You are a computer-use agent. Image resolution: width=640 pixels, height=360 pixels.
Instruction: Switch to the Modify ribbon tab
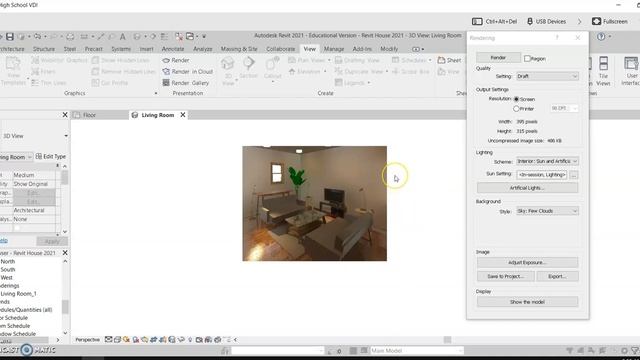click(389, 49)
